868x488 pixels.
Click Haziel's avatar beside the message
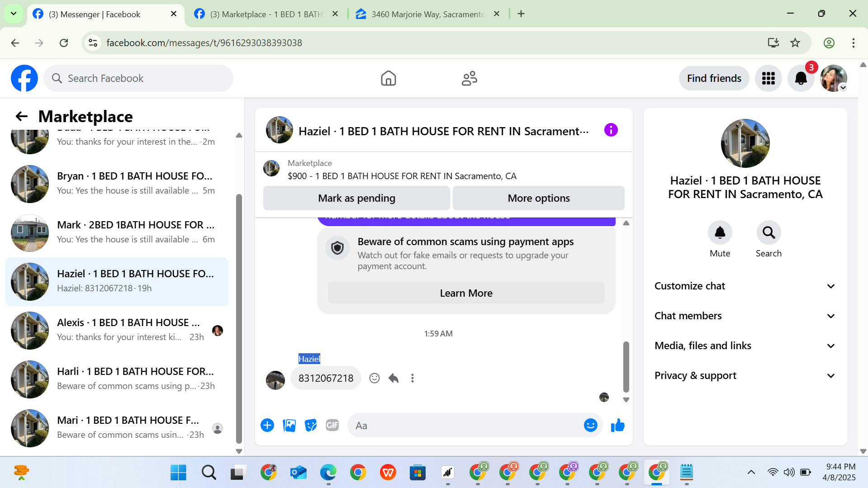[x=275, y=380]
